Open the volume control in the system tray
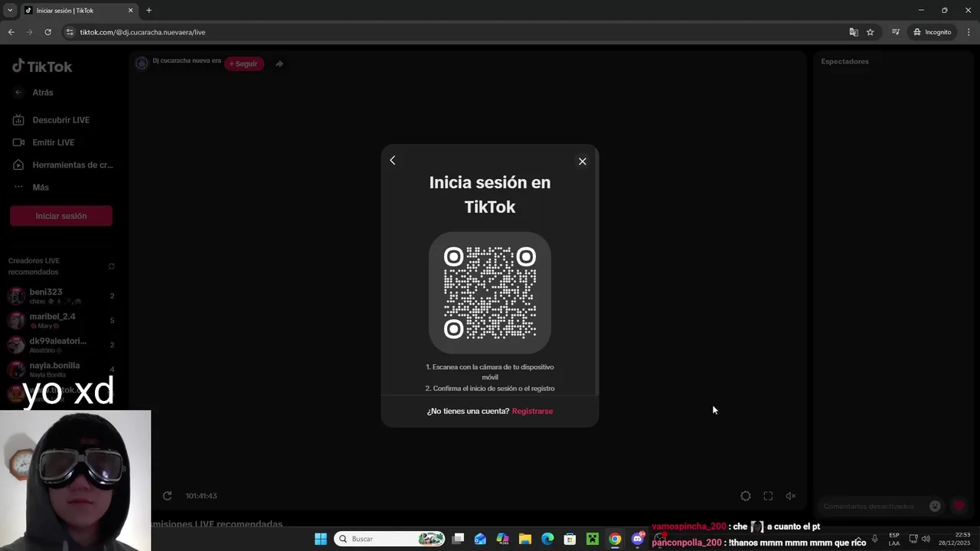The image size is (980, 551). tap(926, 539)
